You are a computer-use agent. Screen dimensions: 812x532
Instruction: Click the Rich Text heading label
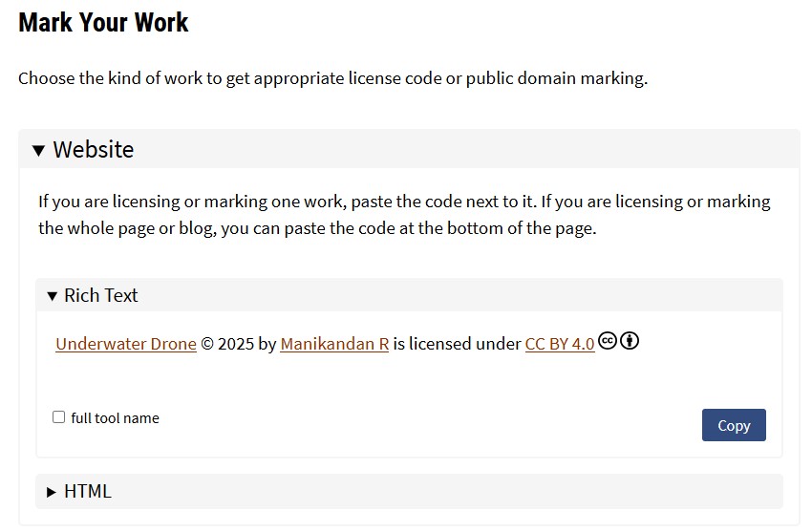(101, 296)
